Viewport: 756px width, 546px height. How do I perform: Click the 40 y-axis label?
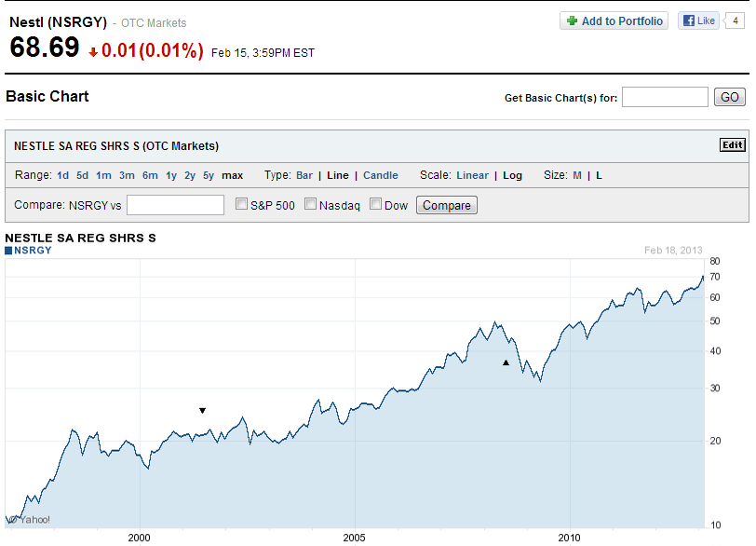715,351
